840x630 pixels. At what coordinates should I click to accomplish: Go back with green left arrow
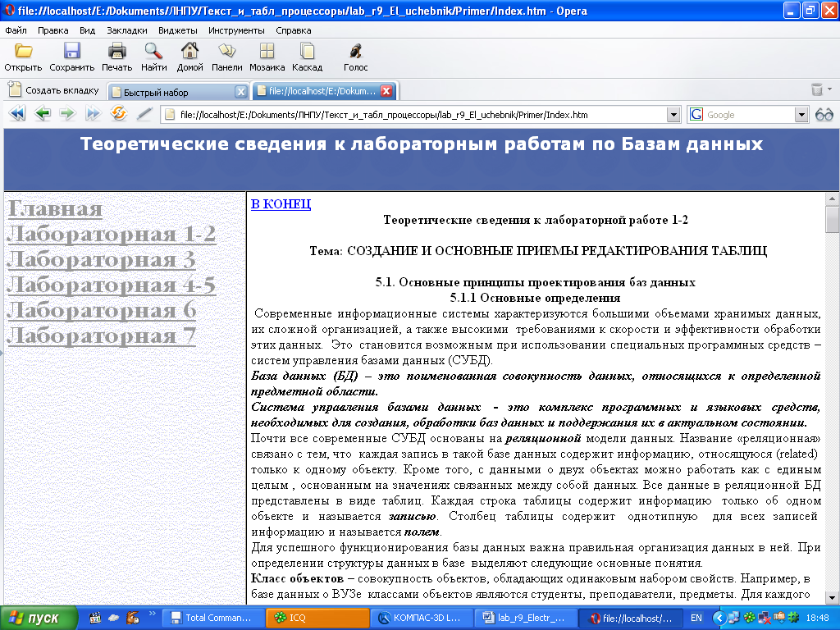click(43, 113)
